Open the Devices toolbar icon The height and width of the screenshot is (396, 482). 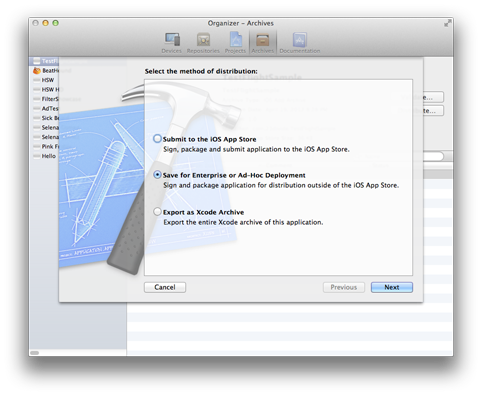coord(172,43)
